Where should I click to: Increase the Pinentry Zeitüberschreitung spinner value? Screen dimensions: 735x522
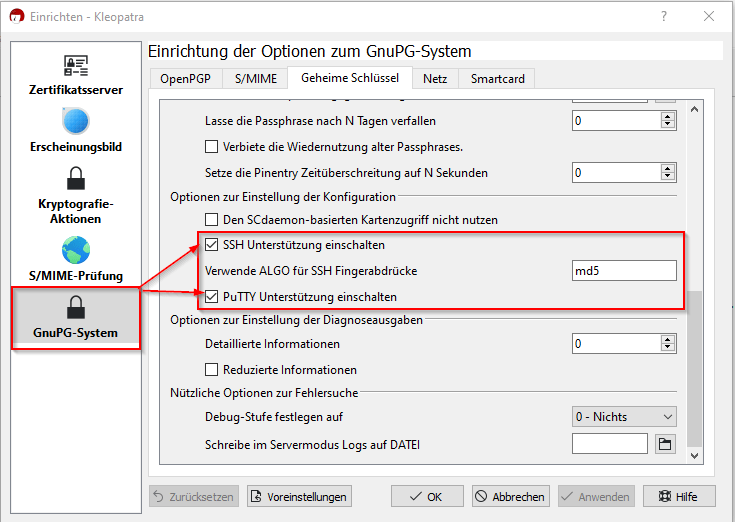coord(668,168)
